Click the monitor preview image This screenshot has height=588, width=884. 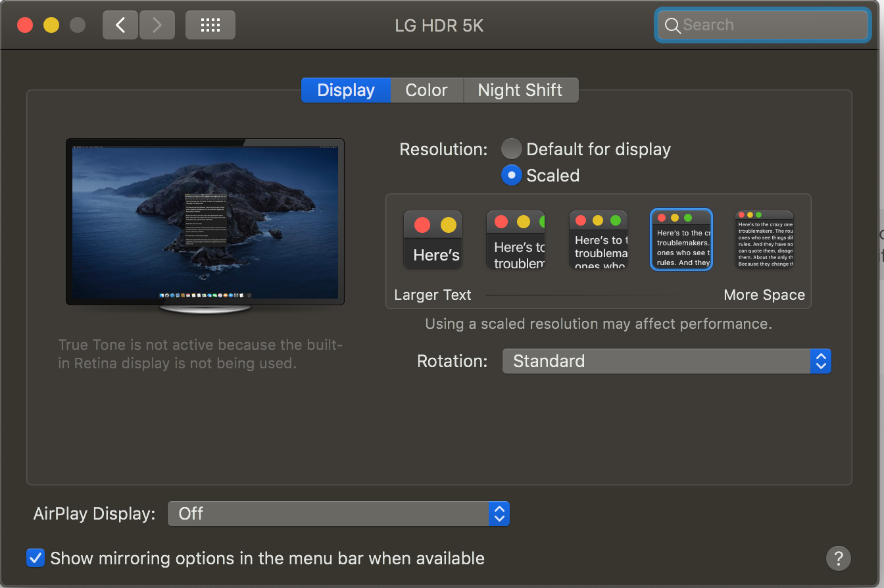point(205,227)
